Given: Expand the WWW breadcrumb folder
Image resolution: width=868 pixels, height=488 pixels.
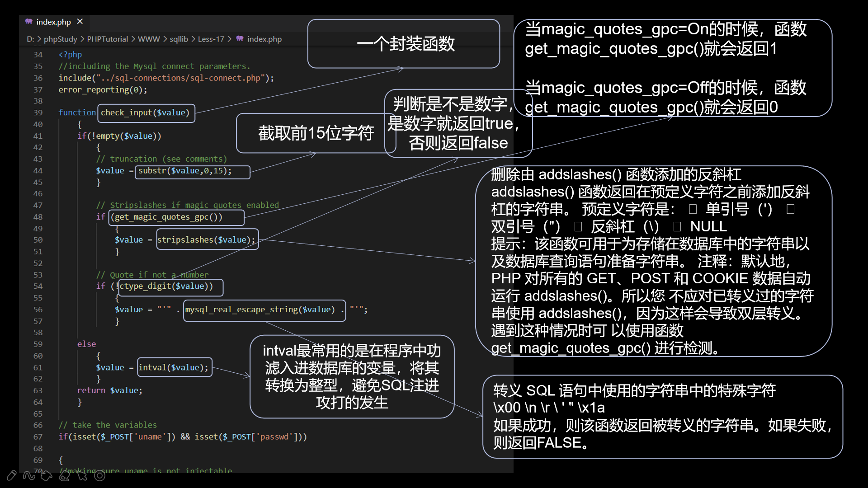Looking at the screenshot, I should point(149,39).
